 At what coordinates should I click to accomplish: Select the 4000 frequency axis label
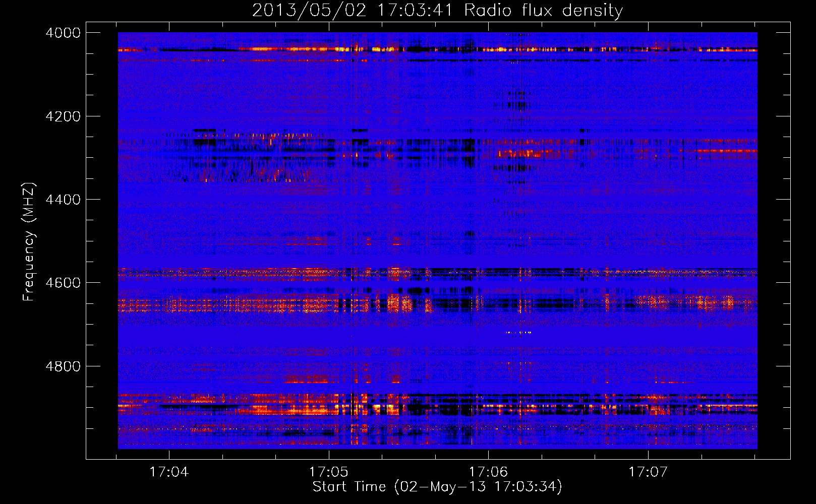coord(63,33)
